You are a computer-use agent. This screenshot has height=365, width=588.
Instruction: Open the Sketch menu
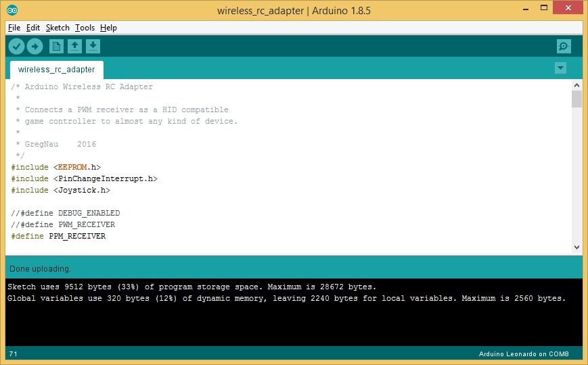[x=58, y=28]
